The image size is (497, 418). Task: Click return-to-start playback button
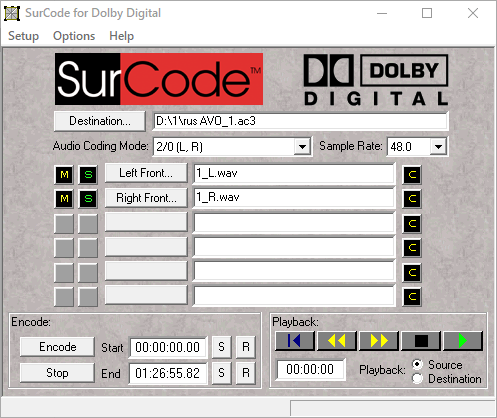click(x=295, y=341)
